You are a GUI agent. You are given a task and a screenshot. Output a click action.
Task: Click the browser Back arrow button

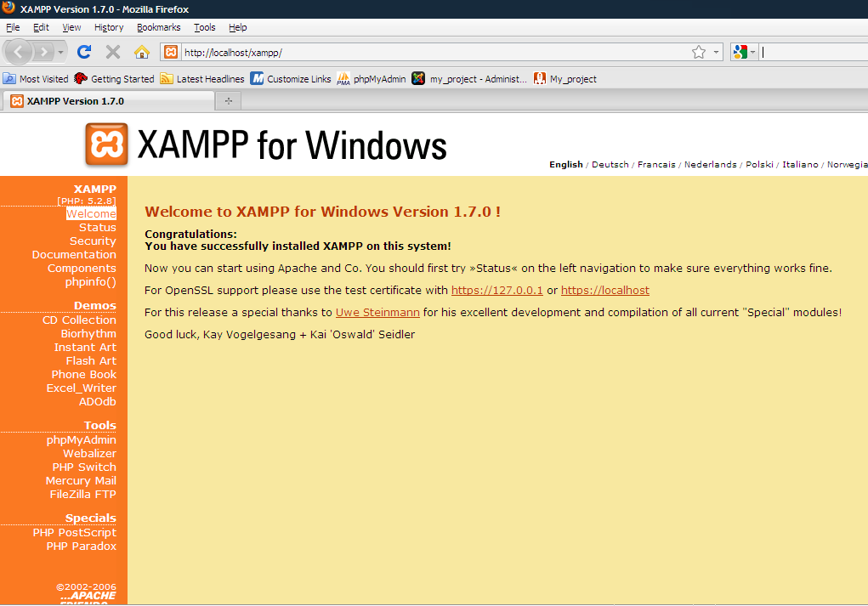point(19,52)
